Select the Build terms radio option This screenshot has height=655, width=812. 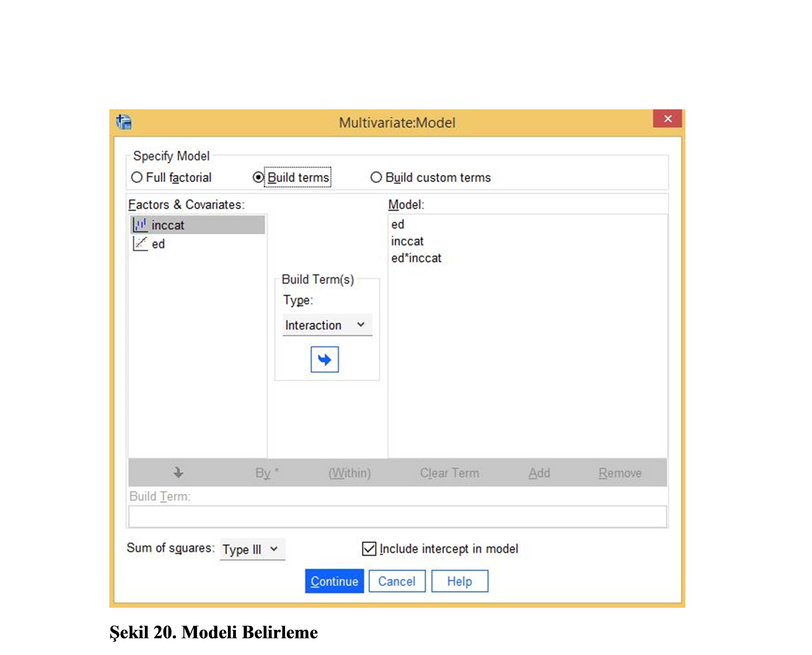pyautogui.click(x=292, y=177)
